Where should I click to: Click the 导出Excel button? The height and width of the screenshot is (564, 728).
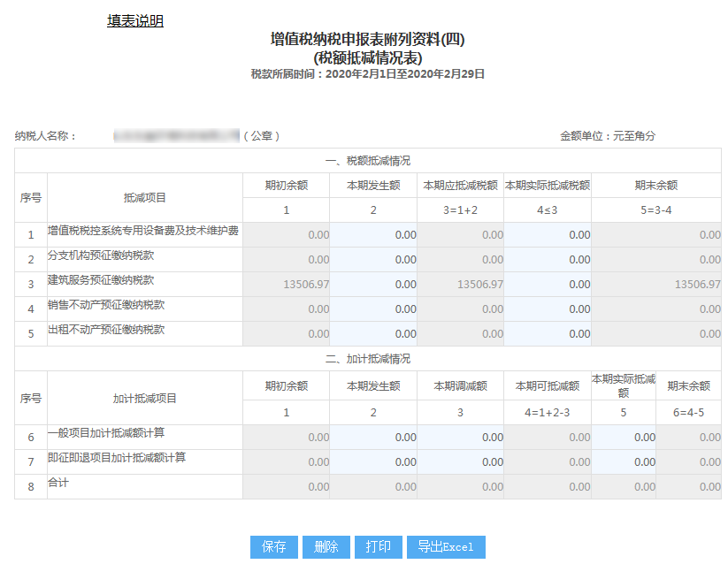point(446,547)
